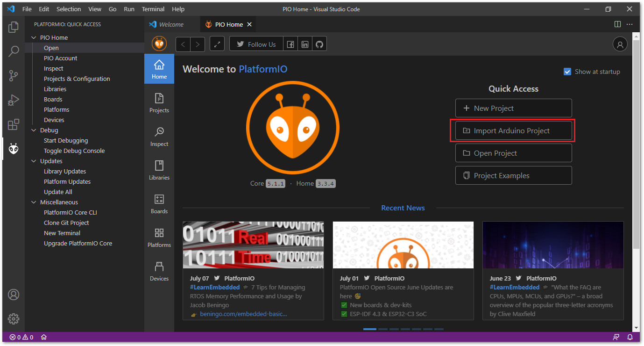
Task: Open Projects in PIO sidebar
Action: [x=159, y=103]
